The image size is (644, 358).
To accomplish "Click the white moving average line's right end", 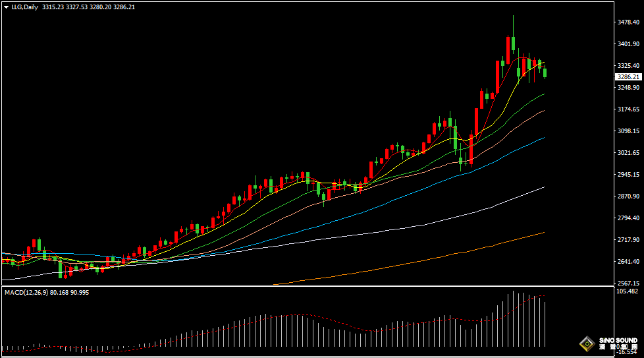I will 543,187.
